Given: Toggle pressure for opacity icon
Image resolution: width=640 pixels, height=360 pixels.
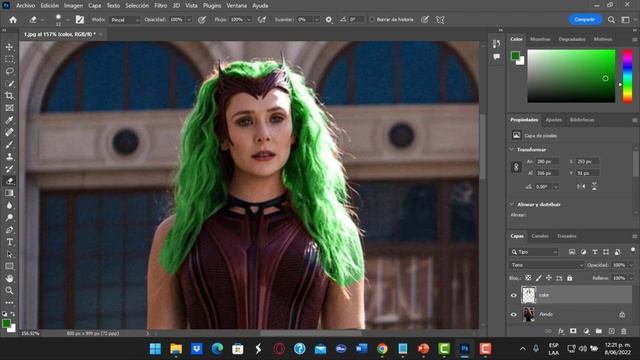Looking at the screenshot, I should pyautogui.click(x=202, y=20).
